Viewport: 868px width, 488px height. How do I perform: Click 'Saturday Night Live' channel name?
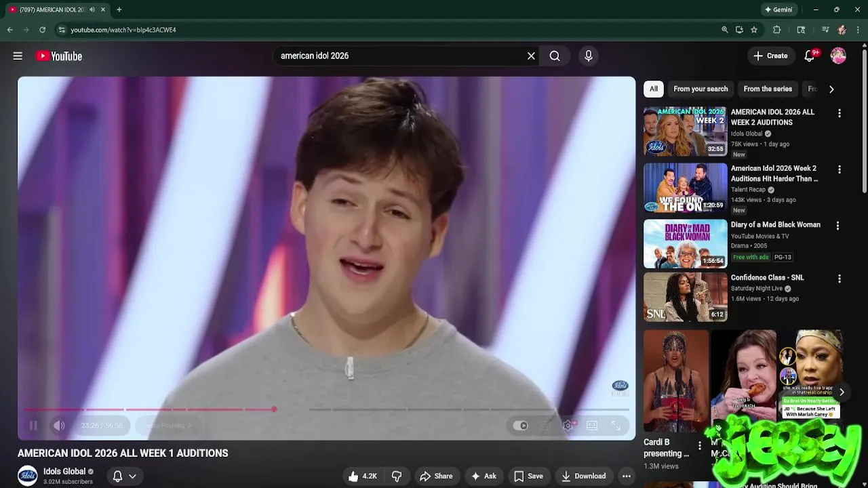(757, 289)
